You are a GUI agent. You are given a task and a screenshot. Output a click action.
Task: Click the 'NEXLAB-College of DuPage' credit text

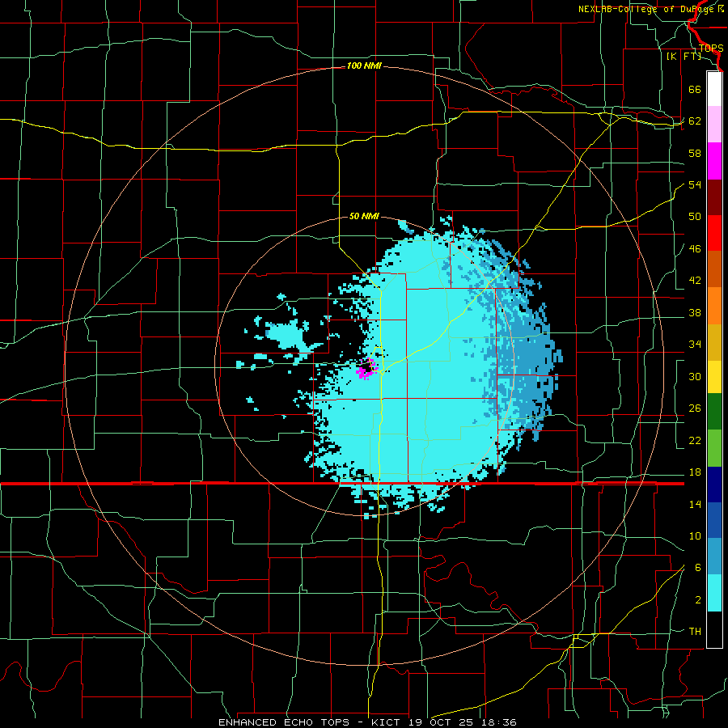pyautogui.click(x=646, y=9)
